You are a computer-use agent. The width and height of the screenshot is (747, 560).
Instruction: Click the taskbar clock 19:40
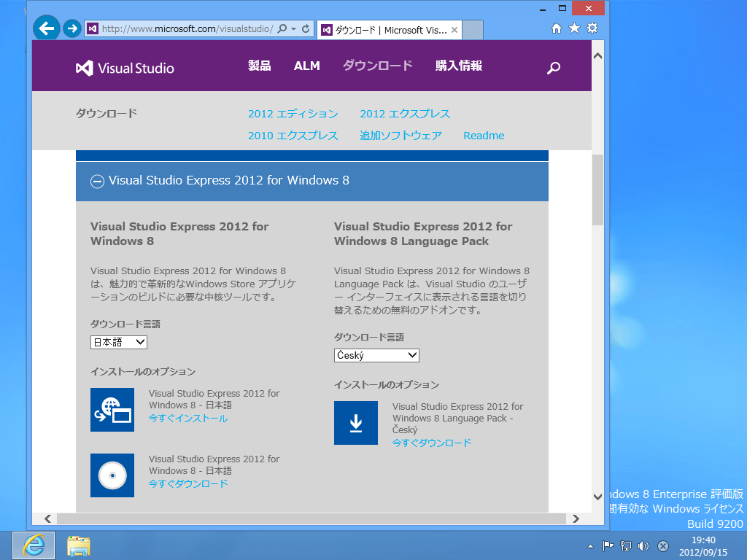click(703, 540)
